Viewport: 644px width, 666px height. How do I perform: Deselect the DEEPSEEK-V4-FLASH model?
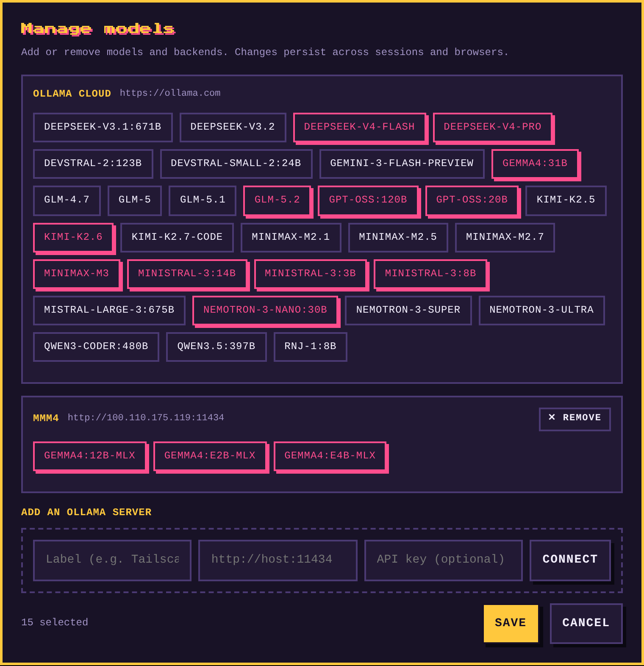click(x=359, y=127)
